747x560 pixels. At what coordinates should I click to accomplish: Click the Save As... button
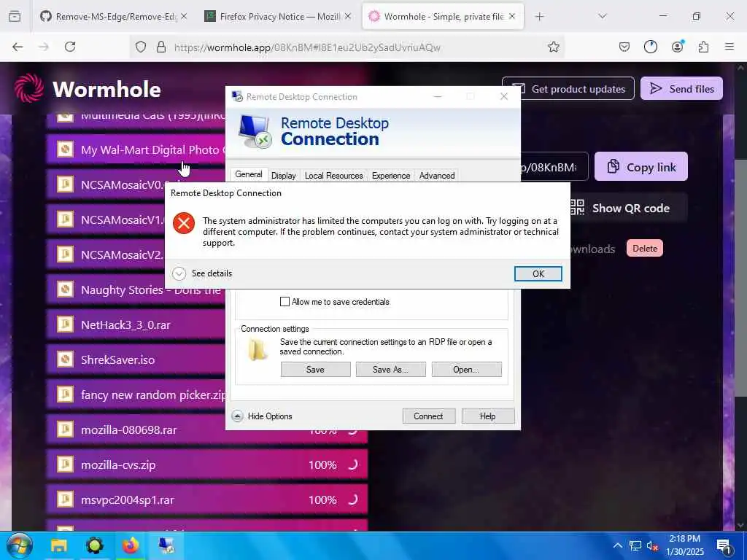tap(391, 370)
